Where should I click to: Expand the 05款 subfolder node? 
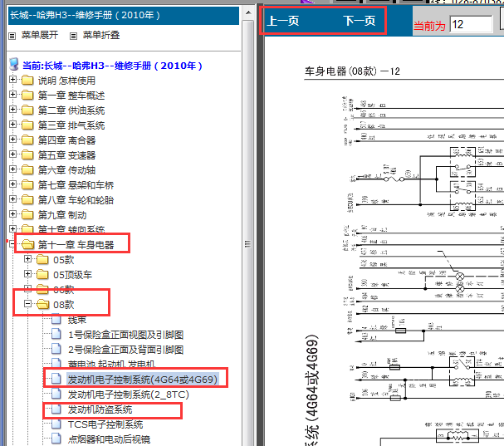[x=27, y=258]
